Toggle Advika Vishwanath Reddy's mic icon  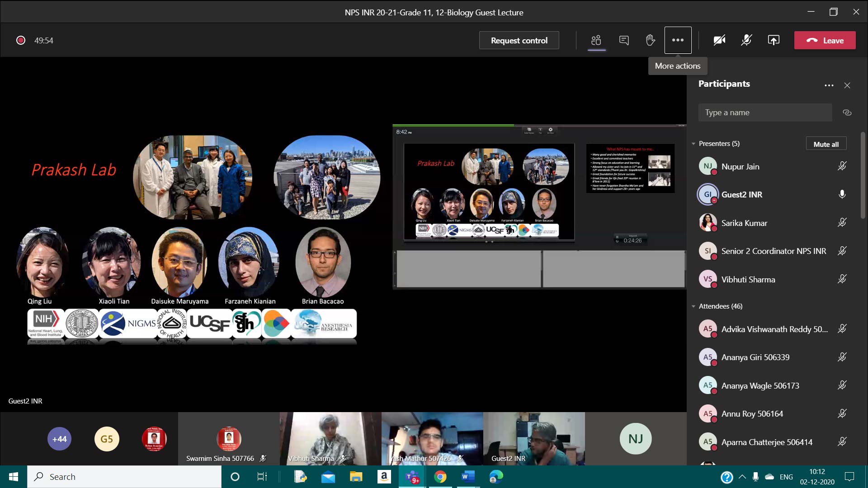(842, 329)
